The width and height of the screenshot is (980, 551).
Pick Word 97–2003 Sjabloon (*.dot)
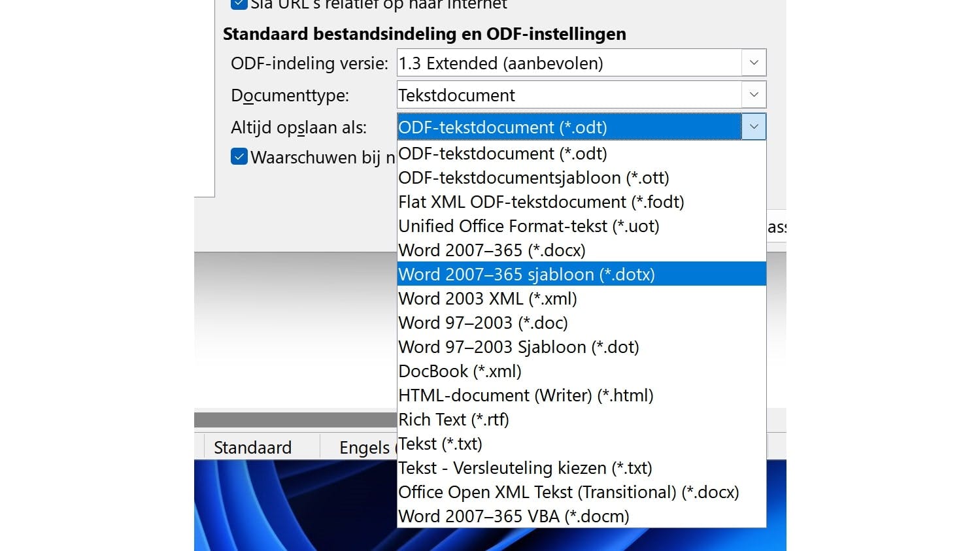click(518, 347)
